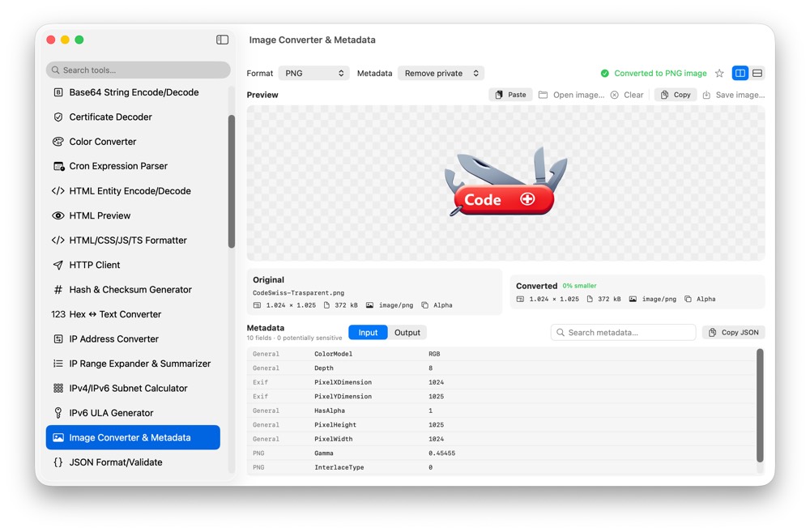
Task: Click the HTTP Client paper plane icon
Action: [58, 265]
